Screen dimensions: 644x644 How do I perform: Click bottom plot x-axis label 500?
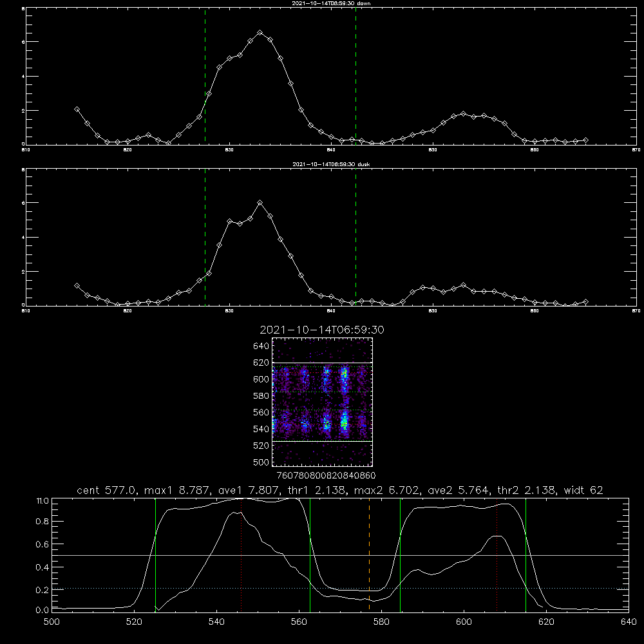click(x=52, y=622)
